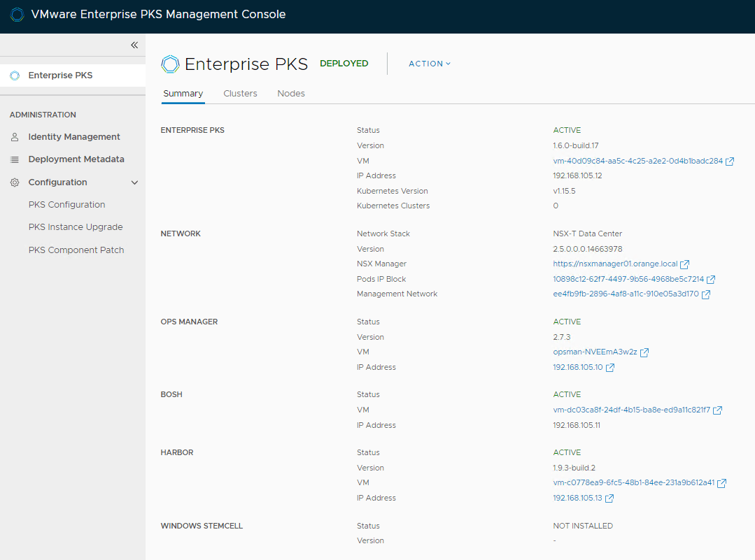Open BOSH VM link vm-dc03ca8f

(x=632, y=410)
